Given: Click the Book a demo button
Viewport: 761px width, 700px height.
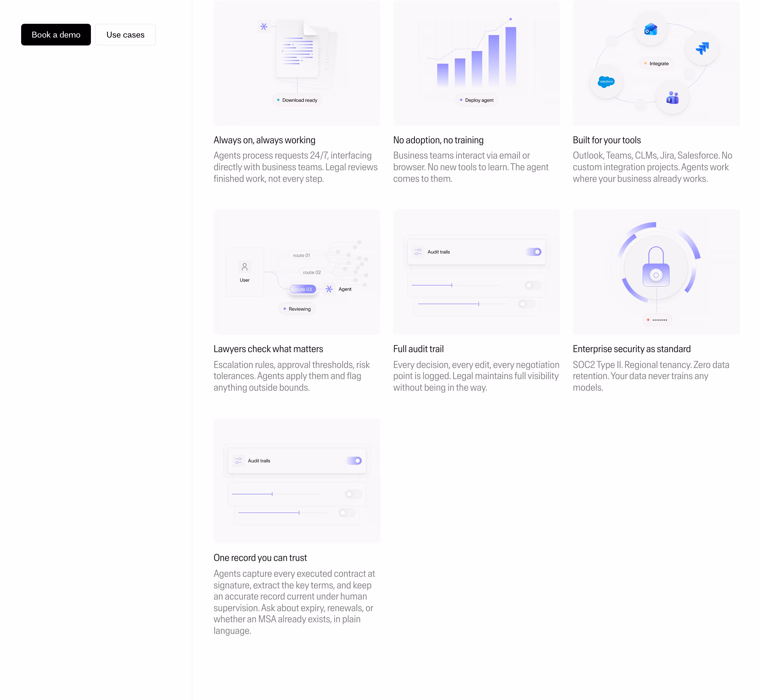Looking at the screenshot, I should click(x=56, y=35).
